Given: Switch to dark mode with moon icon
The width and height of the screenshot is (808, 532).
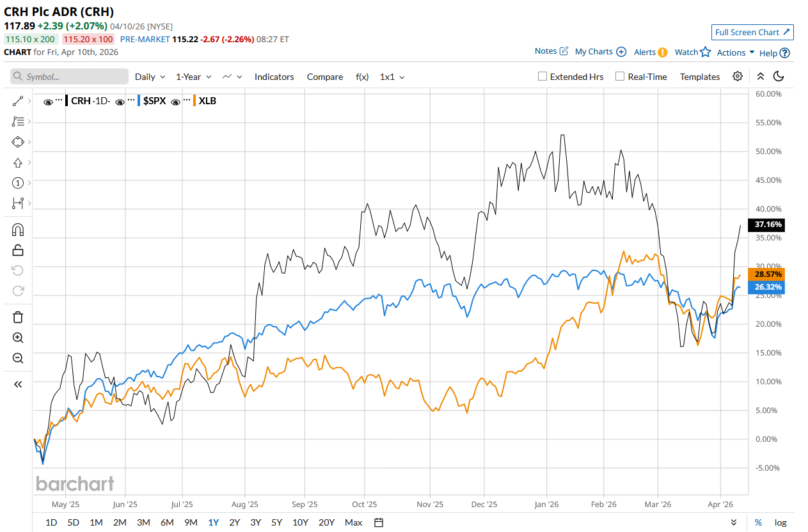Looking at the screenshot, I should coord(779,76).
